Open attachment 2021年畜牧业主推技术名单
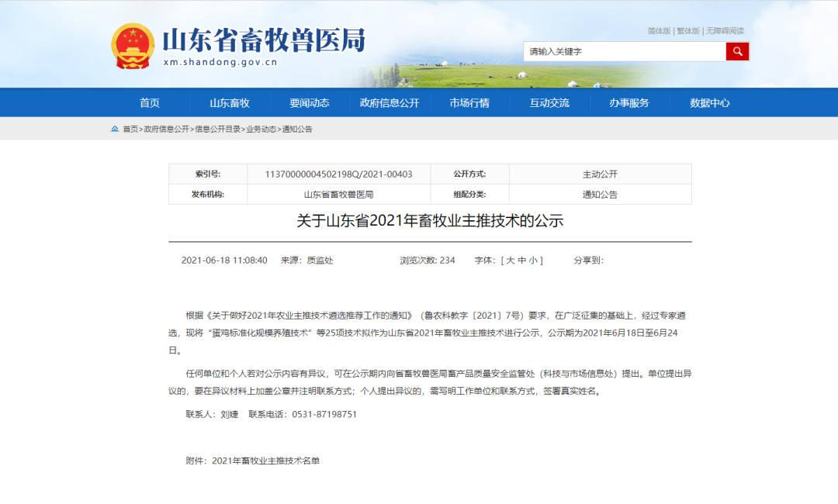The image size is (838, 504). [265, 461]
